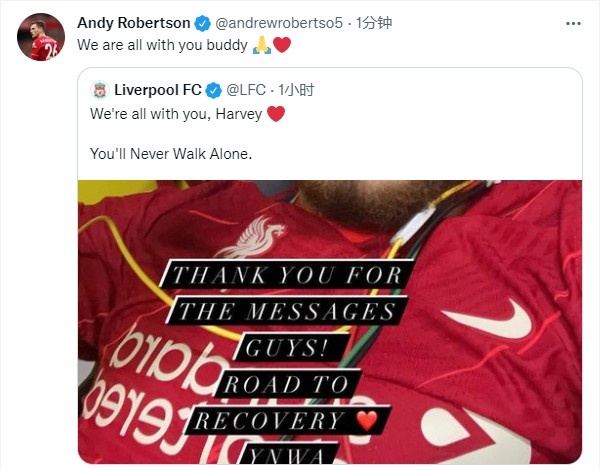Click Andy Robertson's verified badge

203,24
